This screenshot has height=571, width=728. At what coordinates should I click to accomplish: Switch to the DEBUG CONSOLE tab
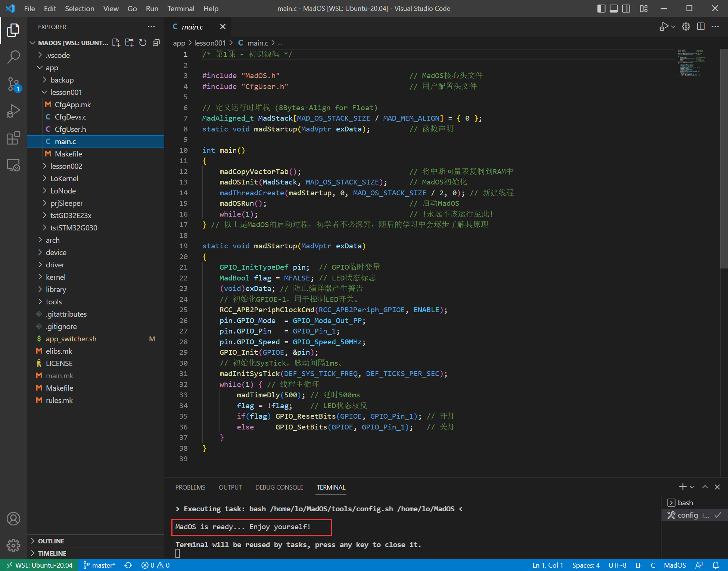[x=279, y=487]
